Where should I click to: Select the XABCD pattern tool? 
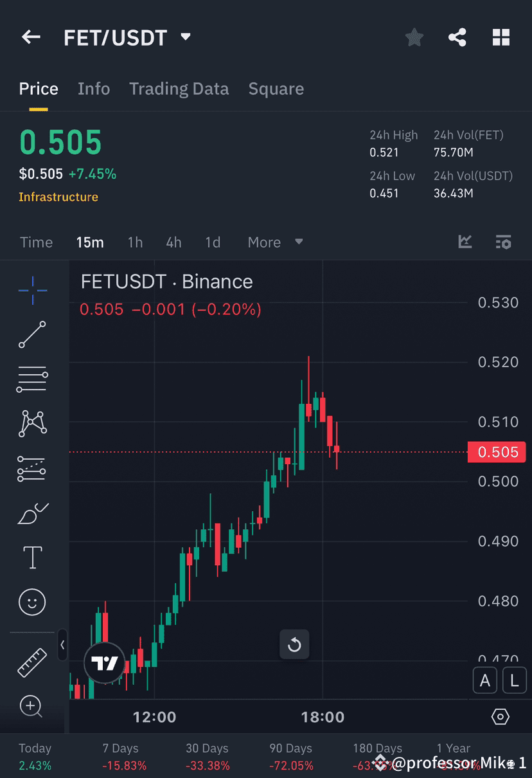pyautogui.click(x=32, y=424)
